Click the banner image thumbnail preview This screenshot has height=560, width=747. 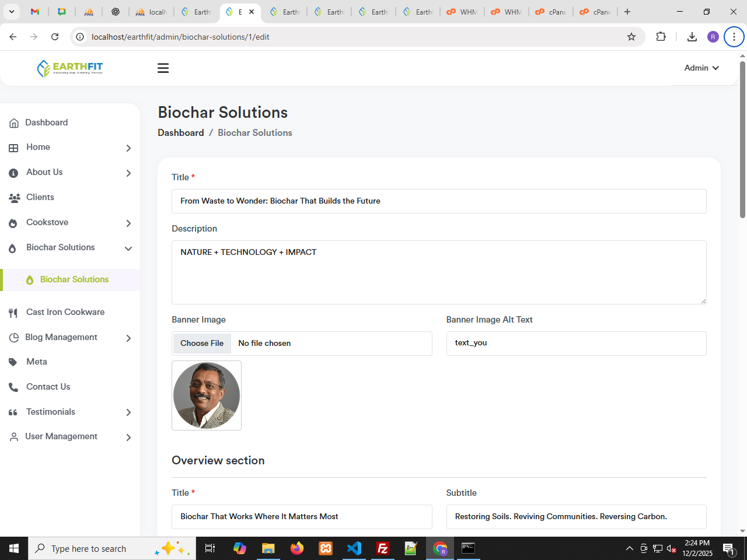[x=207, y=395]
